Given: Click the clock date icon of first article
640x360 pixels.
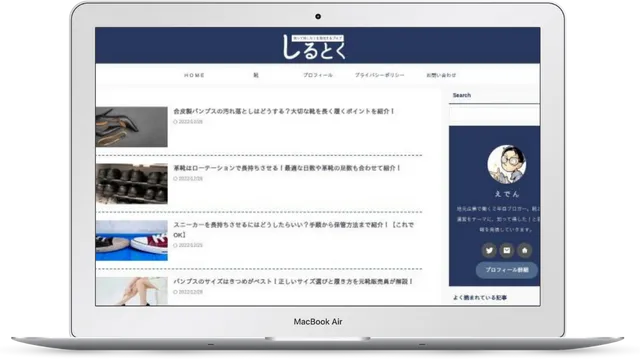Looking at the screenshot, I should pos(176,122).
